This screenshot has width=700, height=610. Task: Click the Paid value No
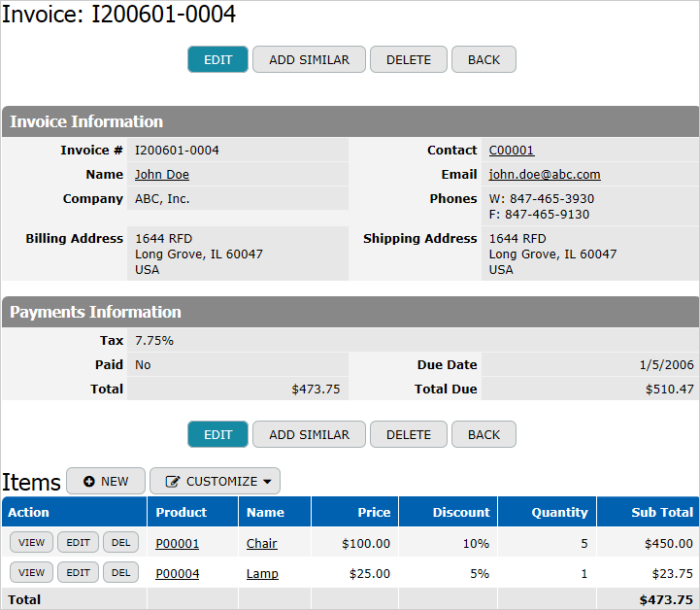[x=143, y=365]
